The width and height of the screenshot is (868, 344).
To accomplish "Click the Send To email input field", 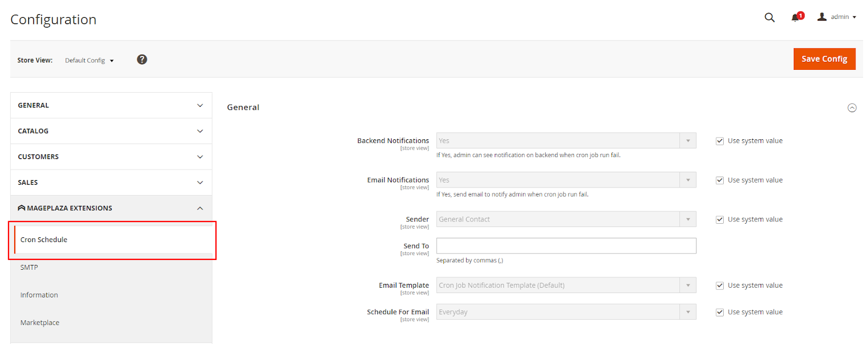I will point(566,246).
